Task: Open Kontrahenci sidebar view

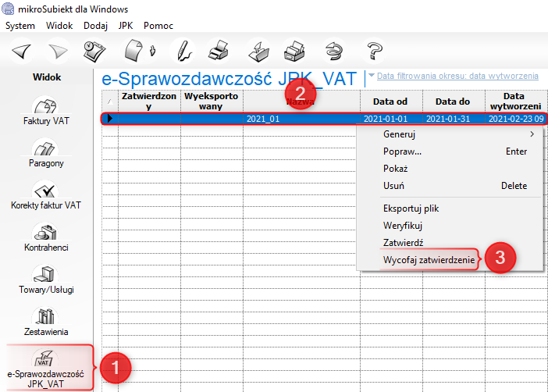Action: 46,237
